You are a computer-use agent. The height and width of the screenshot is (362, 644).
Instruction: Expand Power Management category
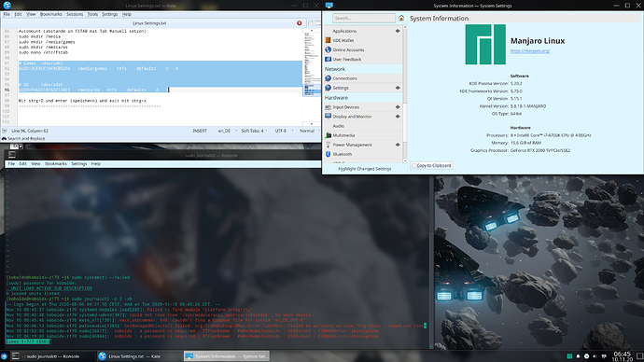coord(398,145)
